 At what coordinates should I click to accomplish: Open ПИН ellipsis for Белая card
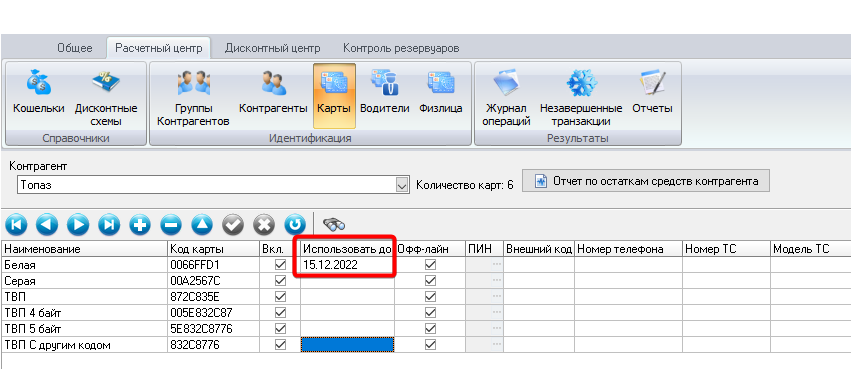497,265
